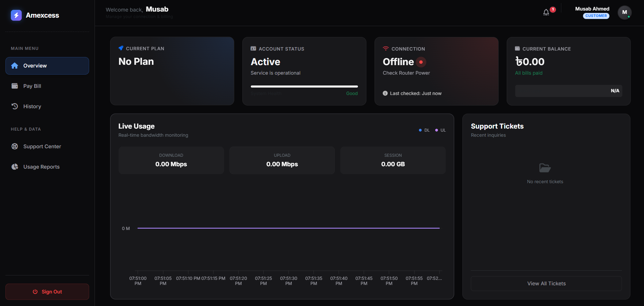This screenshot has width=644, height=306.
Task: Select the Pay Bill icon
Action: pyautogui.click(x=15, y=86)
